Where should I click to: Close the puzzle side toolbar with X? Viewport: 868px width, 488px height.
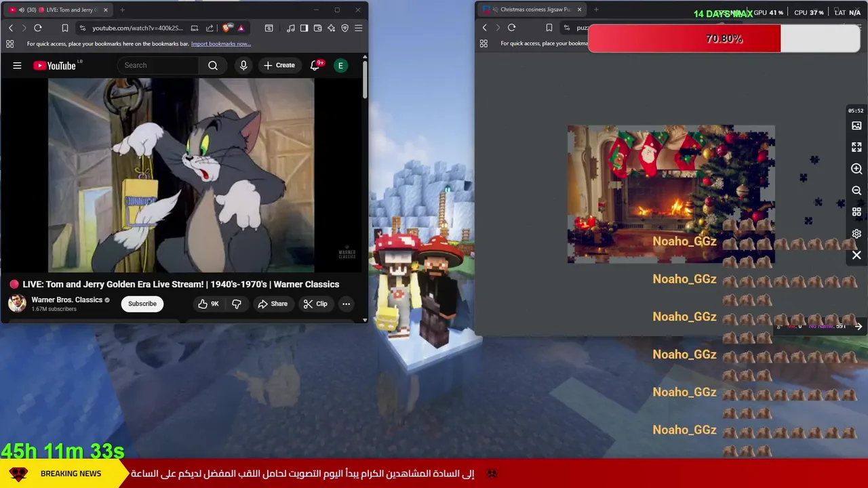[x=856, y=256]
